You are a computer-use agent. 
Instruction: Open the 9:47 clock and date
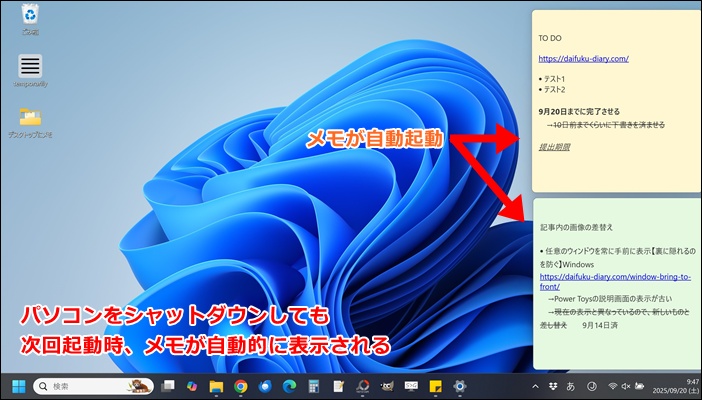coord(676,386)
